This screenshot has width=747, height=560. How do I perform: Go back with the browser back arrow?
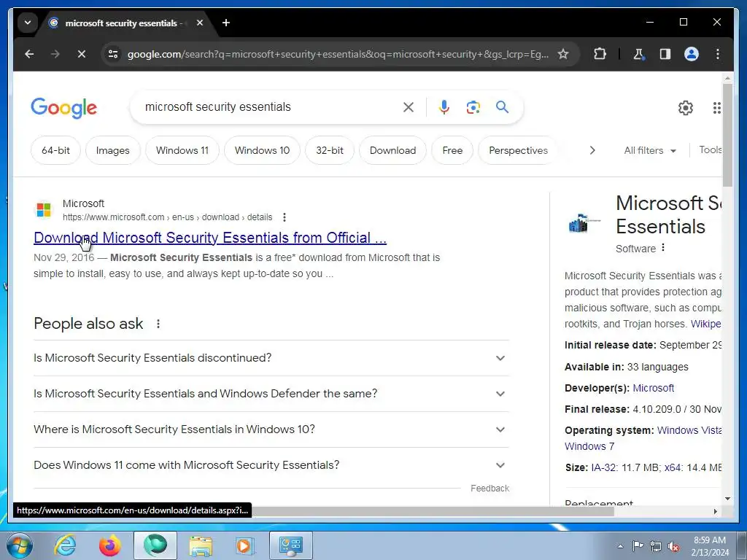(x=29, y=54)
